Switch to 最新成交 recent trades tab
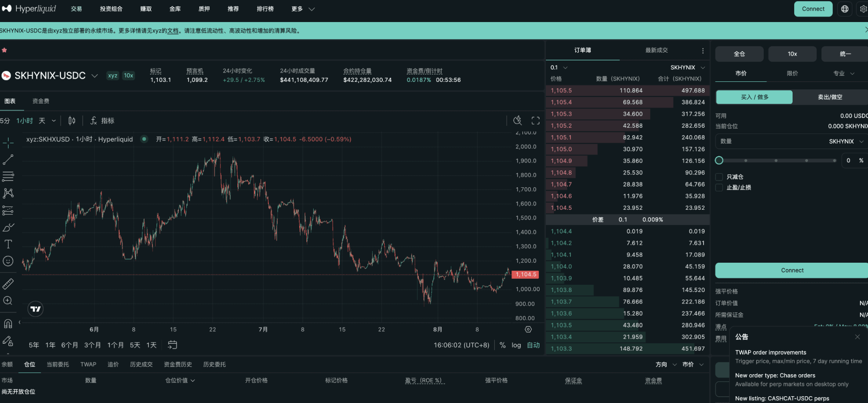This screenshot has height=403, width=868. click(657, 50)
